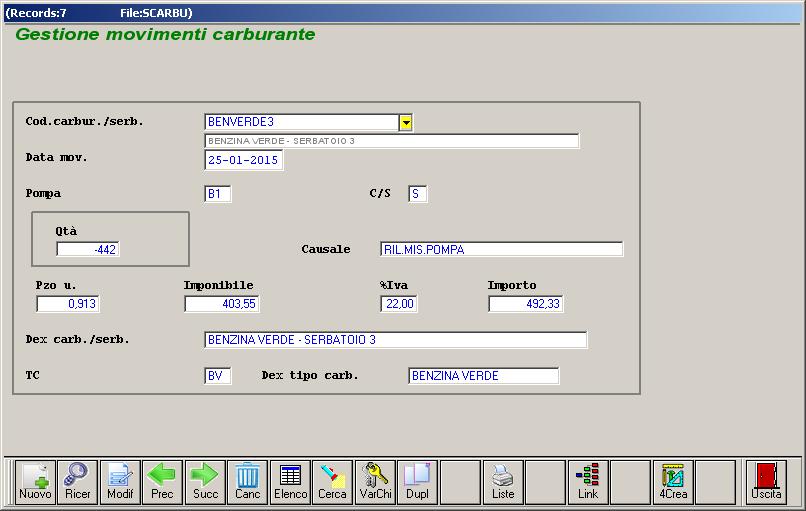Open the Link tree tool

(x=588, y=482)
